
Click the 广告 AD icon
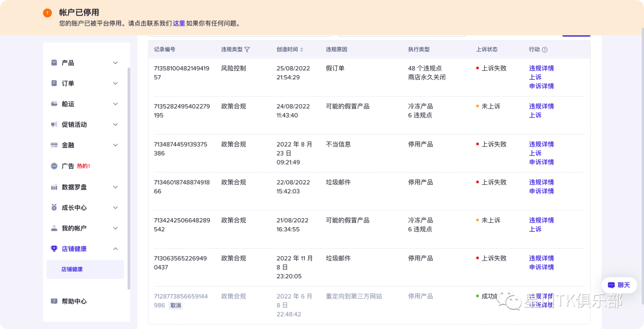[x=54, y=166]
